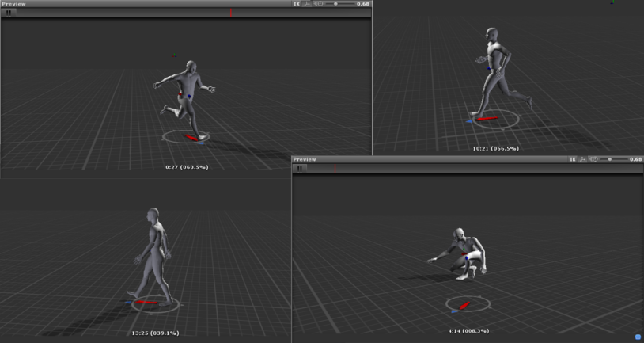Click the 4:14 (008.3%) time label

pos(468,330)
